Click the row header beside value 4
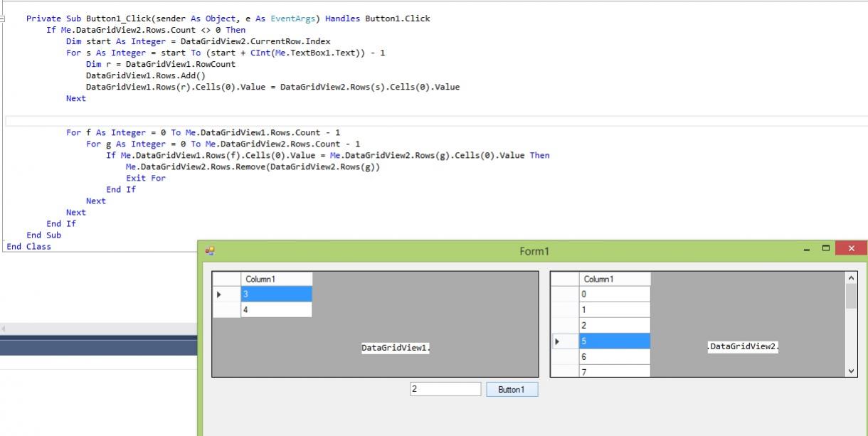The width and height of the screenshot is (868, 436). (226, 310)
